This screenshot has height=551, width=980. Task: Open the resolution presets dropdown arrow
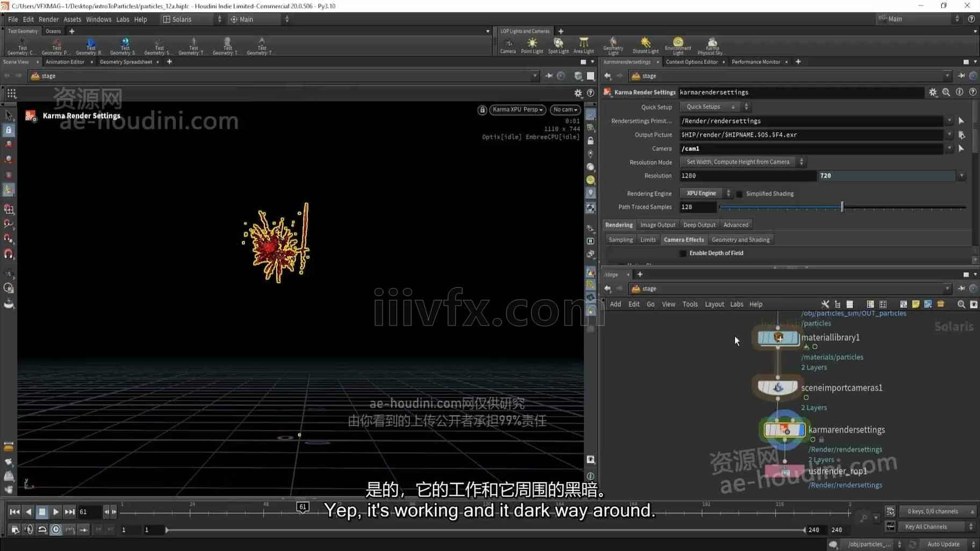click(x=961, y=176)
